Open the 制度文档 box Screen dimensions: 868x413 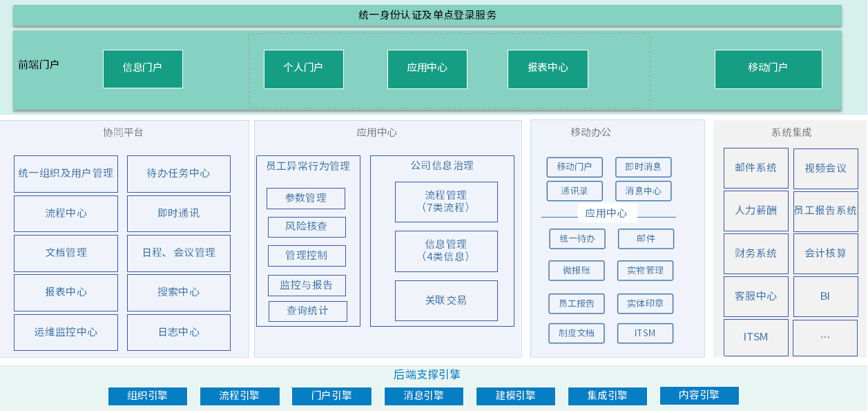click(x=577, y=334)
